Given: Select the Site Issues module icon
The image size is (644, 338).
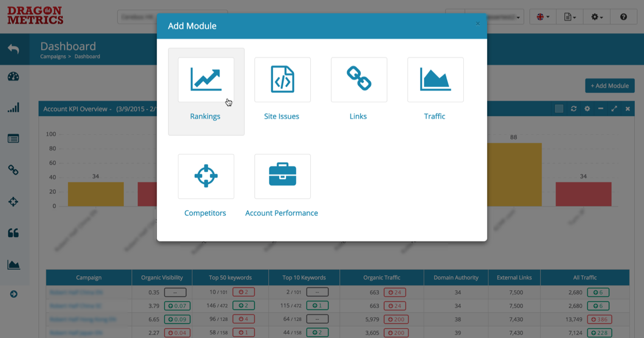Looking at the screenshot, I should coord(282,79).
